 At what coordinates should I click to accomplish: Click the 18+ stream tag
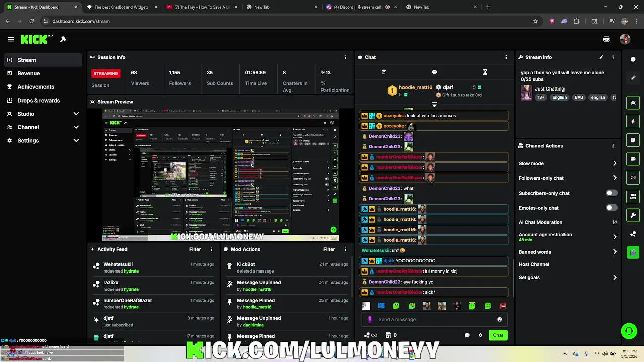[x=541, y=97]
